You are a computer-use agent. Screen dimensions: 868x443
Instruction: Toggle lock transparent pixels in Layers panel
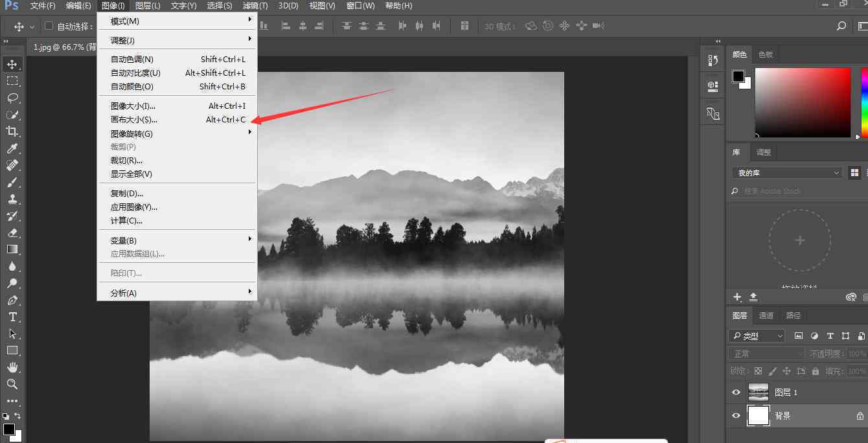[x=758, y=371]
